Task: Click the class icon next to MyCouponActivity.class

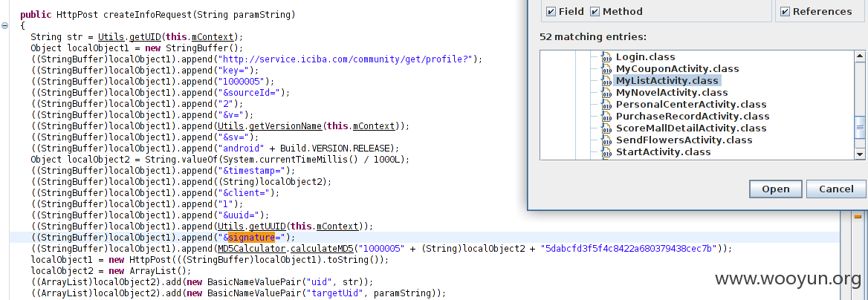Action: click(x=608, y=68)
